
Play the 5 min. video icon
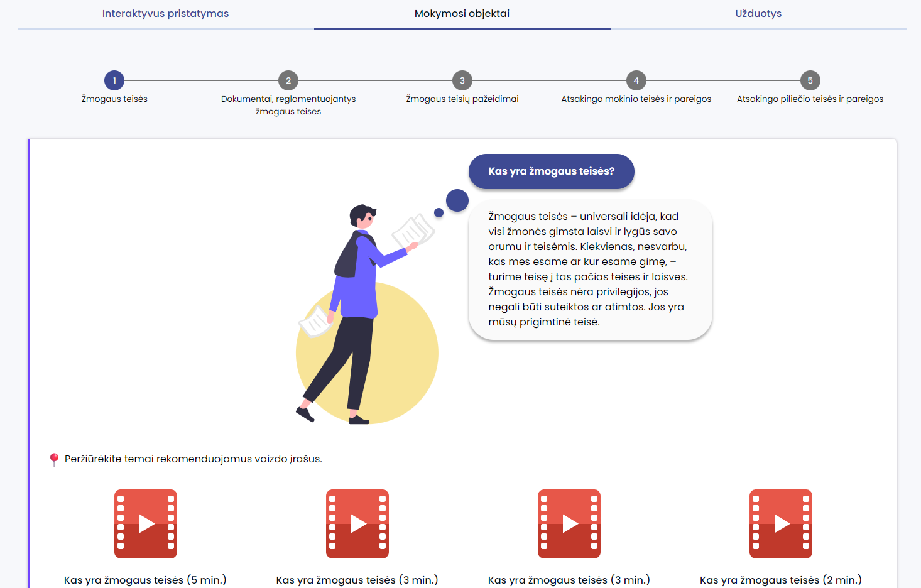point(146,524)
